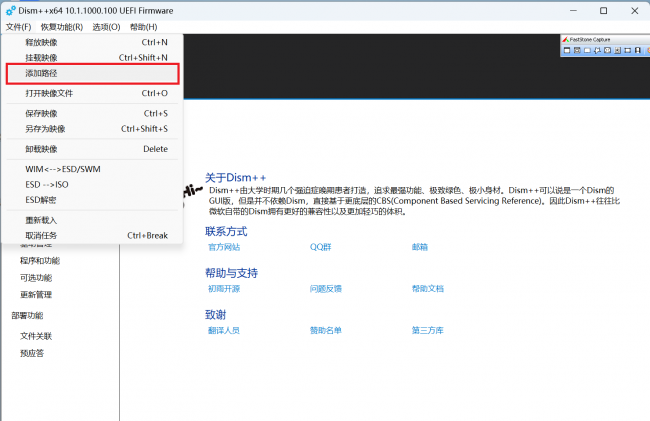This screenshot has width=650, height=421.
Task: Choose 重新载入 menu entry
Action: (93, 220)
